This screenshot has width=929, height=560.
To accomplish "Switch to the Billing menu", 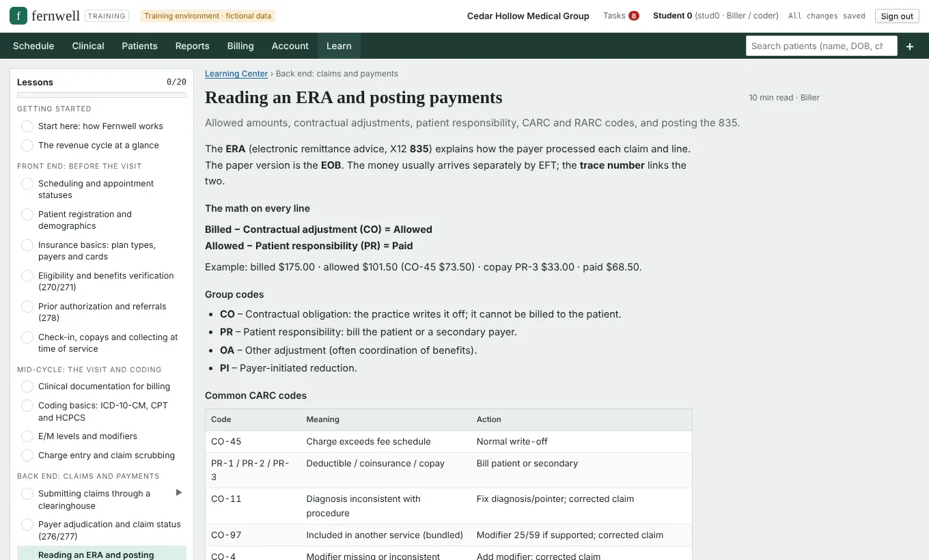I will (240, 46).
